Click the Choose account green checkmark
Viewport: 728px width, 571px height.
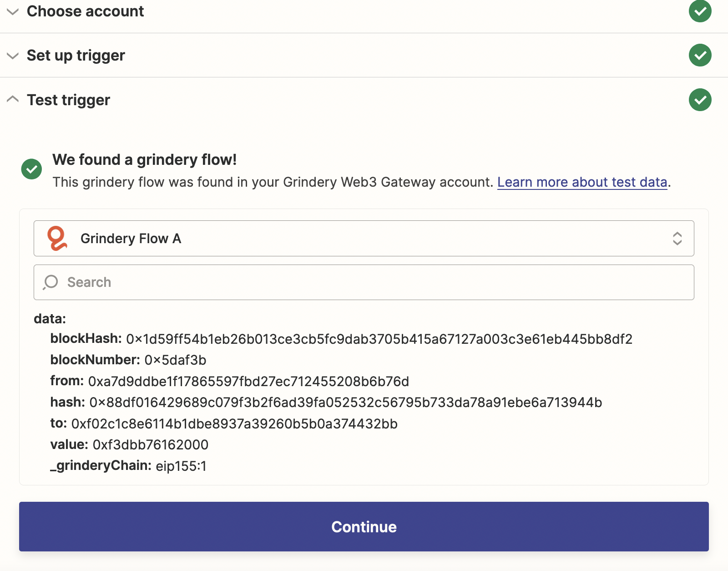(700, 11)
